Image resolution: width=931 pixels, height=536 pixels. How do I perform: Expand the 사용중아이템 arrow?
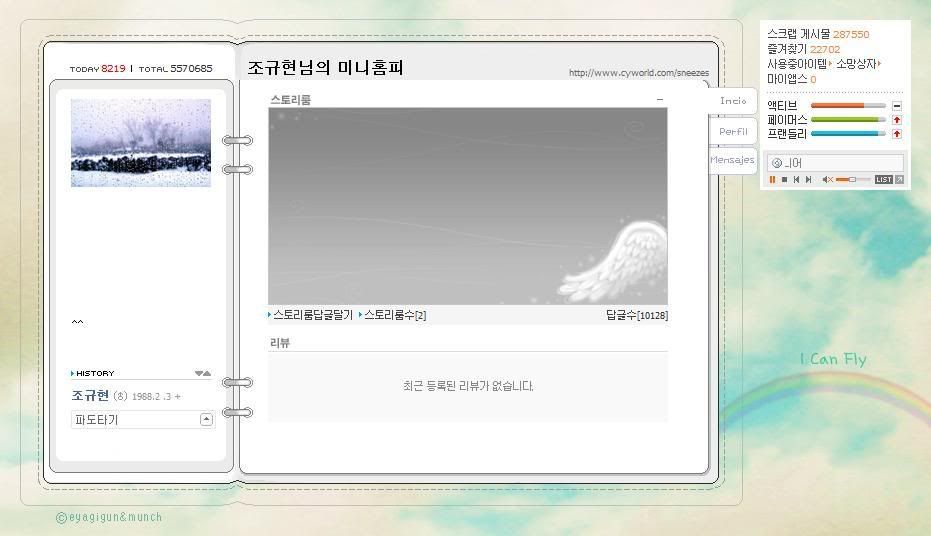[830, 64]
